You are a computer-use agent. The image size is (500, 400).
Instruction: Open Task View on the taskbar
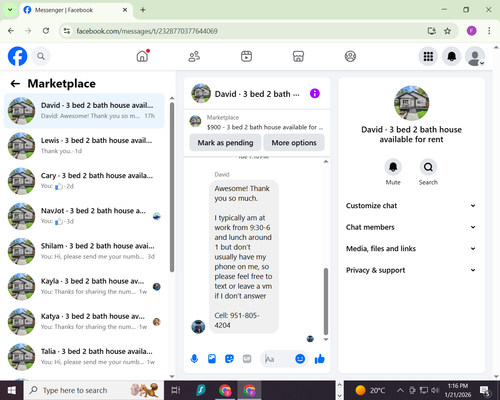[176, 390]
